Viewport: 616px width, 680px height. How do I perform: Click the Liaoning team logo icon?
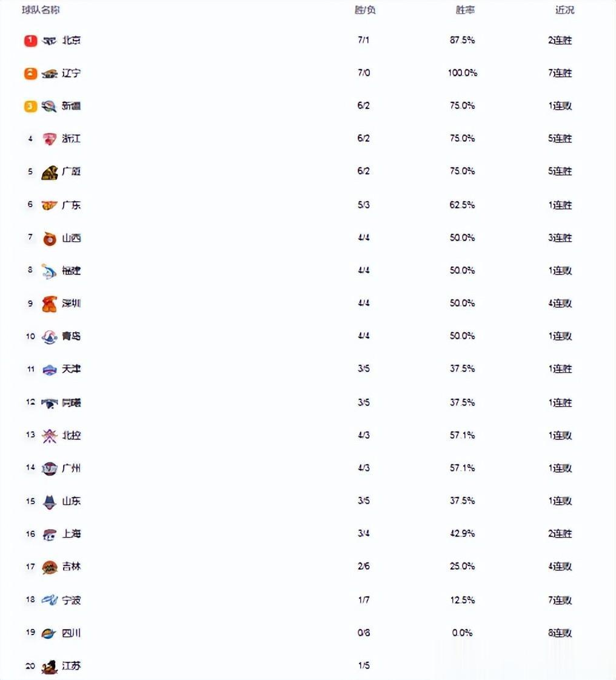50,74
